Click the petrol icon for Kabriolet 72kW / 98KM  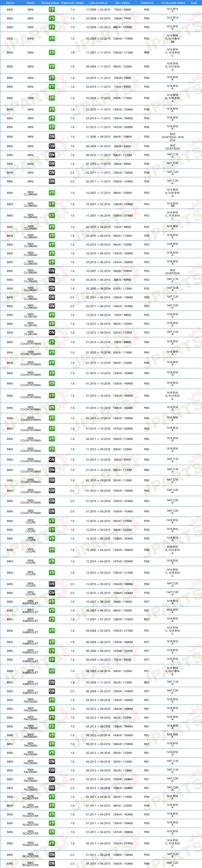point(52,660)
